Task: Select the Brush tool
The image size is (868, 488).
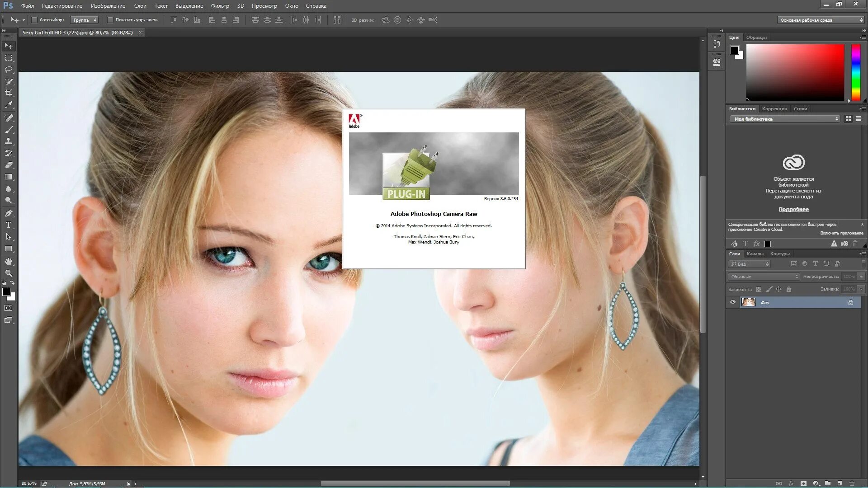Action: tap(9, 130)
